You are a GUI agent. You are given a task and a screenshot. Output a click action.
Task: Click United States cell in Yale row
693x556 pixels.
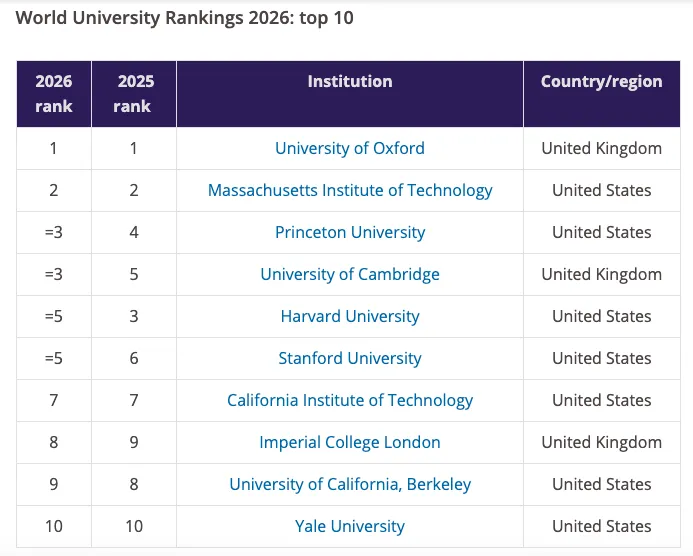[601, 526]
